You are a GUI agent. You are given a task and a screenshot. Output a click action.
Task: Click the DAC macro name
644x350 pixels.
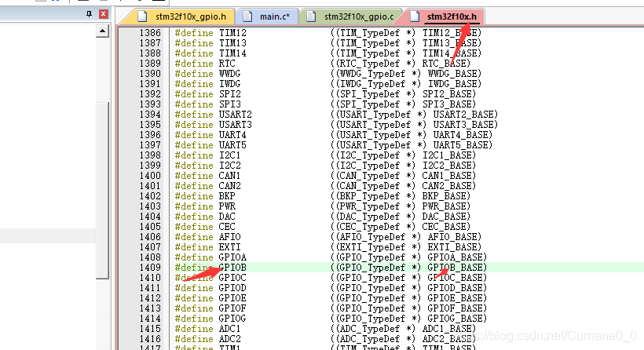click(x=227, y=217)
